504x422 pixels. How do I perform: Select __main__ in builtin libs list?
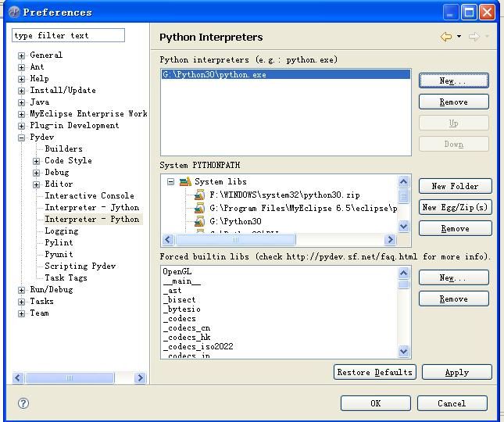coord(181,281)
